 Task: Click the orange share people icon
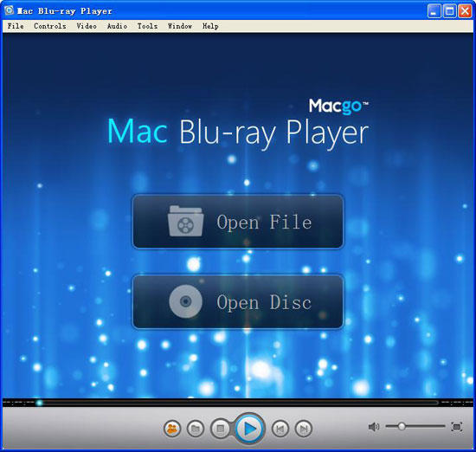coord(172,429)
